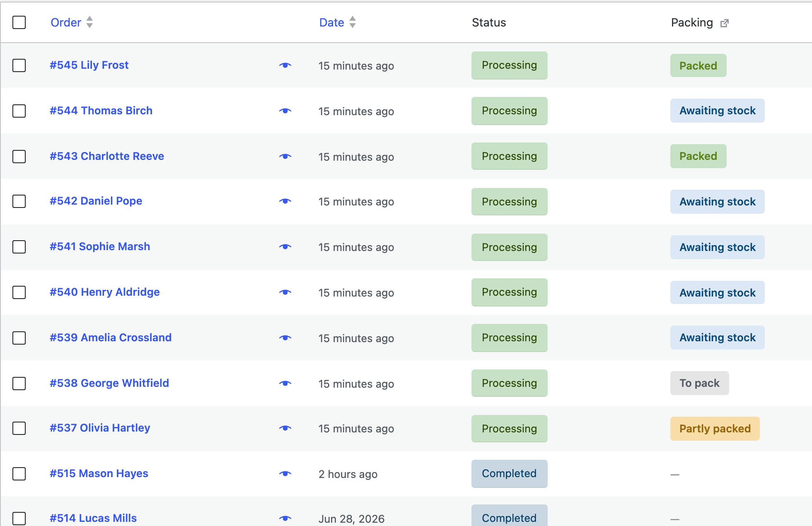The height and width of the screenshot is (526, 812).
Task: Click To pack badge for George Whitfield
Action: click(x=699, y=383)
